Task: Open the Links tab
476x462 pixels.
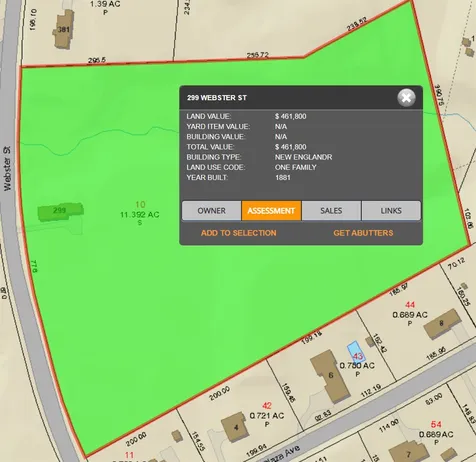Action: click(391, 211)
